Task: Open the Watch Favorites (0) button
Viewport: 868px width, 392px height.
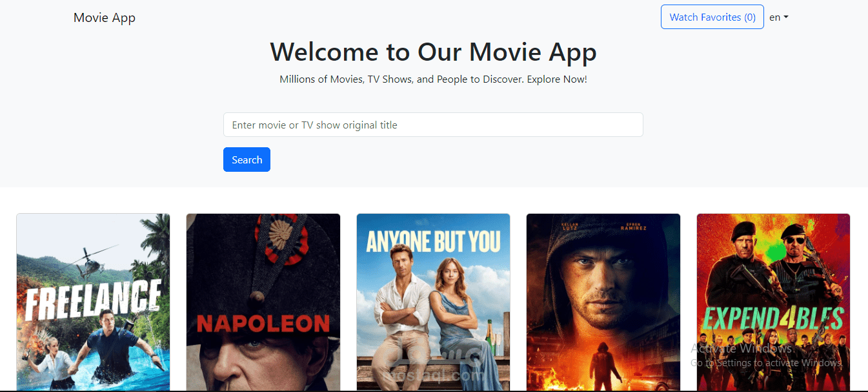Action: pyautogui.click(x=712, y=17)
